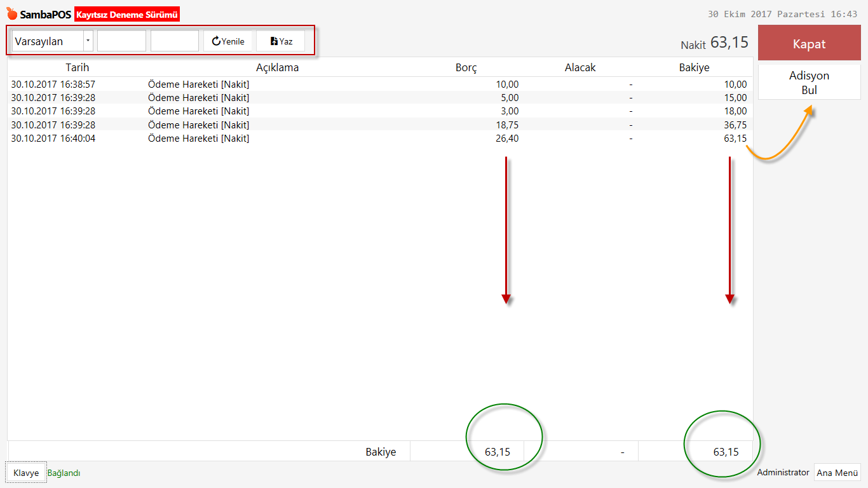The image size is (868, 488).
Task: Select the transaction row with 18,75 debit
Action: (254, 125)
